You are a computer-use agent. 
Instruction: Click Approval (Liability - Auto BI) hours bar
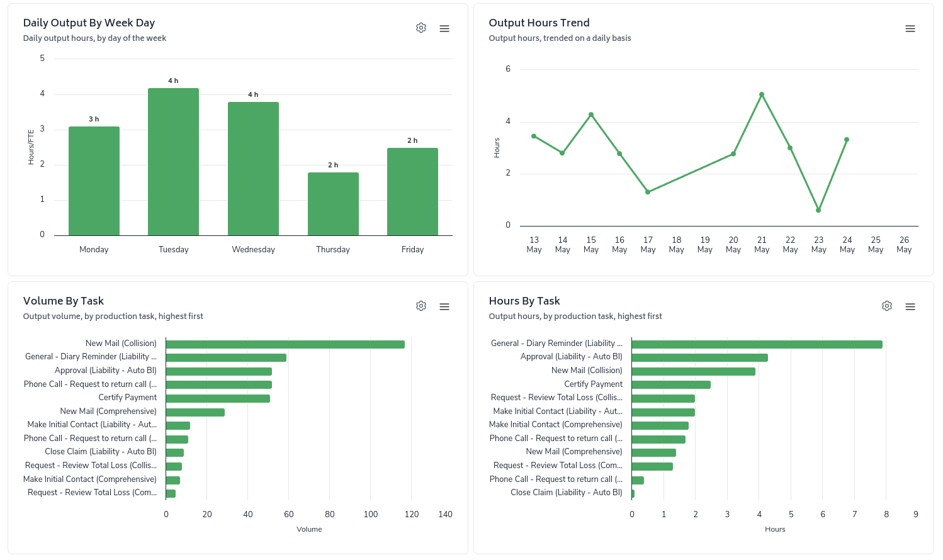(x=700, y=357)
